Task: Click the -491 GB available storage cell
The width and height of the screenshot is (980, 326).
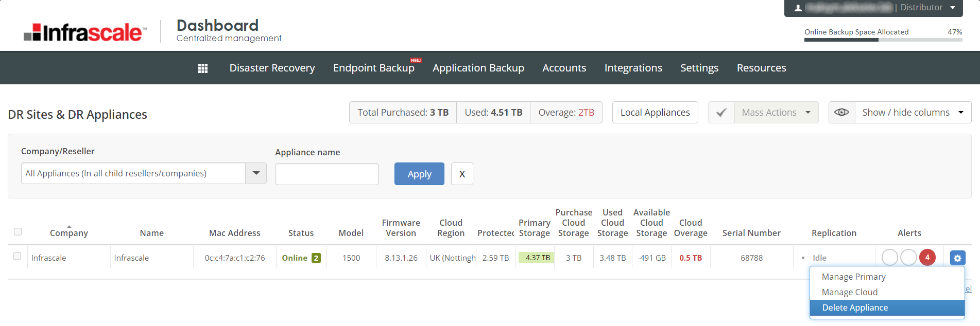Action: click(x=651, y=258)
